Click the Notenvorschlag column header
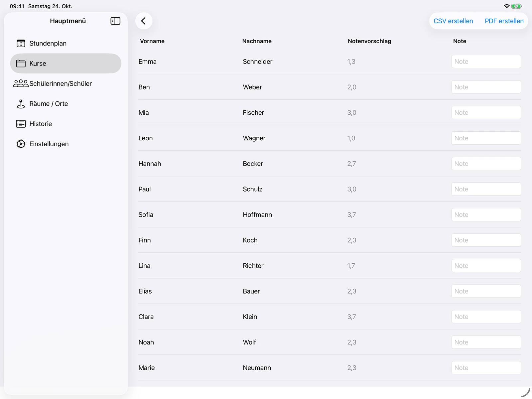 tap(369, 41)
